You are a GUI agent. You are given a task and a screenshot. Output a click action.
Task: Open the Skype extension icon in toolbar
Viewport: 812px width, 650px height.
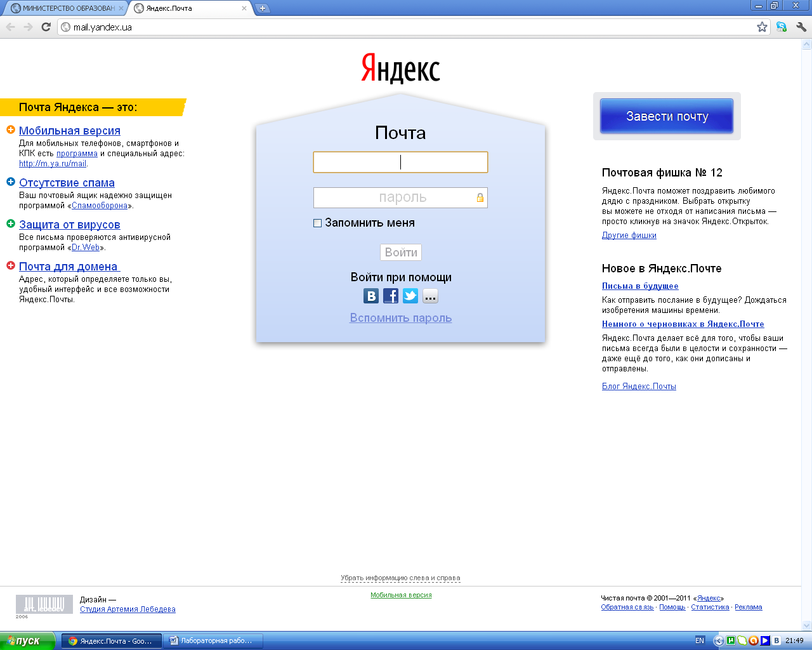(x=782, y=27)
